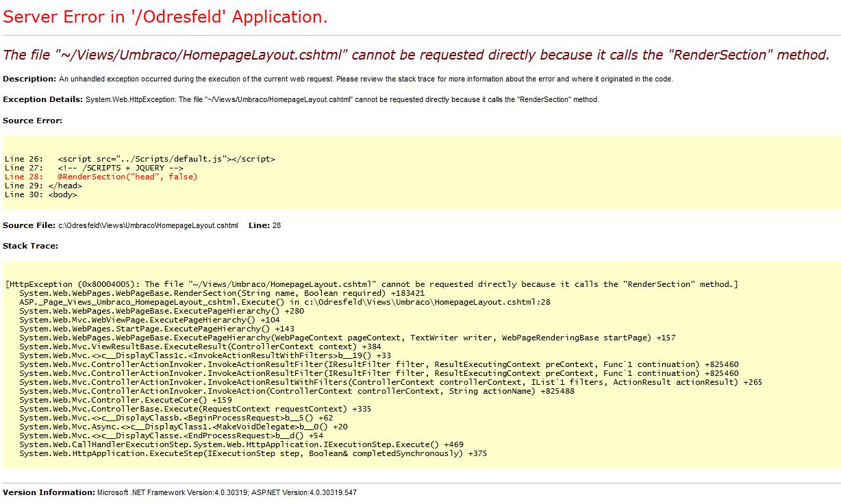Click the "Exception Details:" label
The height and width of the screenshot is (504, 841).
click(x=43, y=99)
